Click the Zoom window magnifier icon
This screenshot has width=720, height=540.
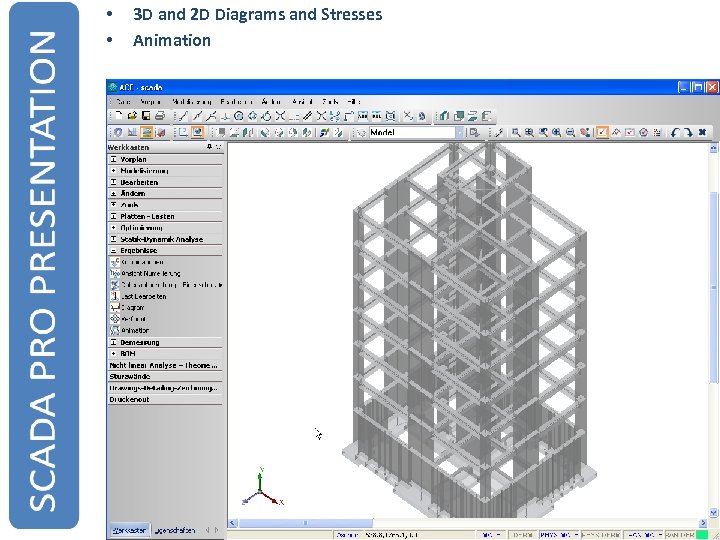click(516, 133)
